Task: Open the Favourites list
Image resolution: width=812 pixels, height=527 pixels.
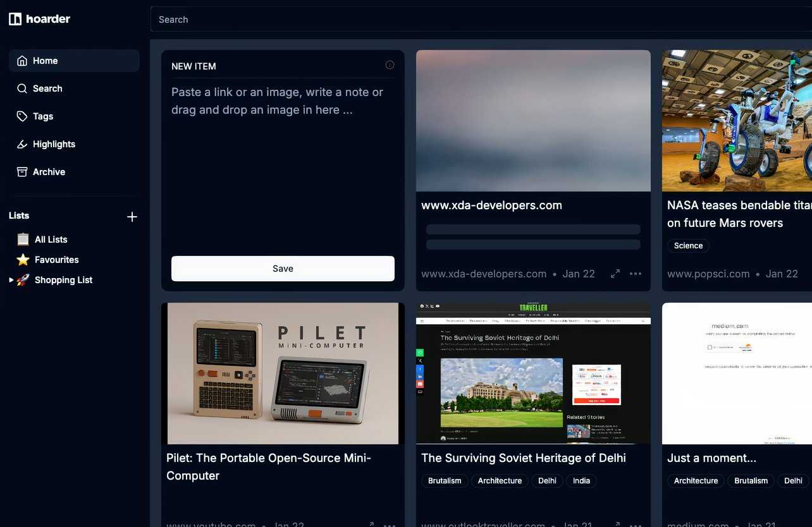Action: [x=56, y=260]
